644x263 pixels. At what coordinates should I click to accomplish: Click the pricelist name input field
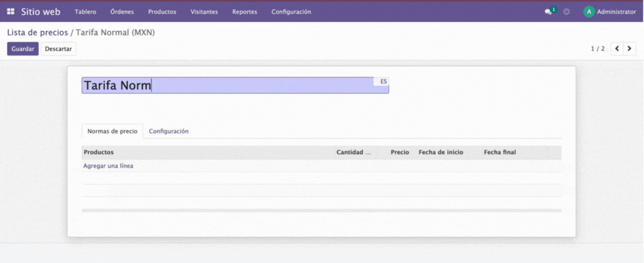(235, 86)
